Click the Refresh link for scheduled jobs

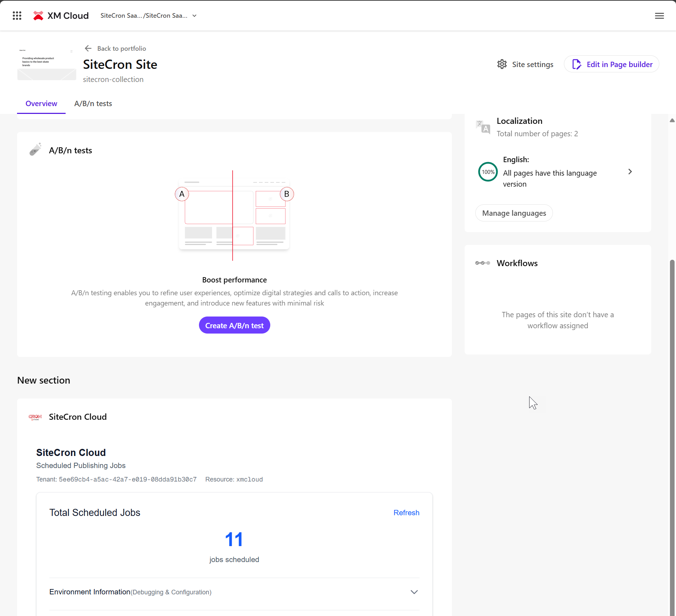(406, 513)
